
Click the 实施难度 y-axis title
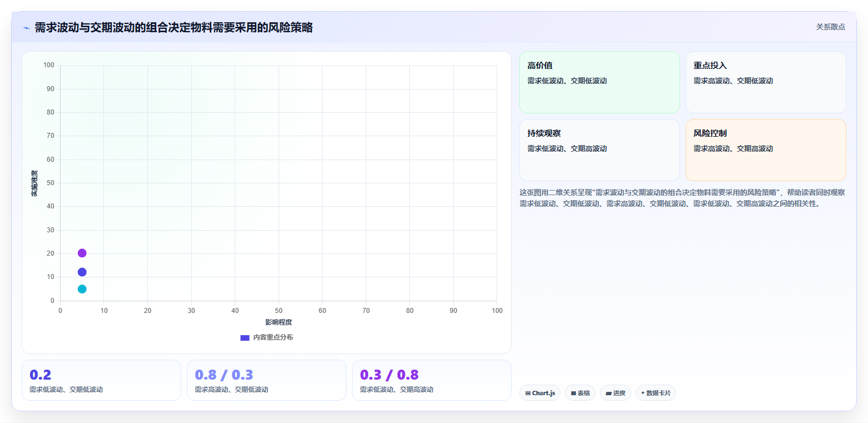[x=34, y=183]
